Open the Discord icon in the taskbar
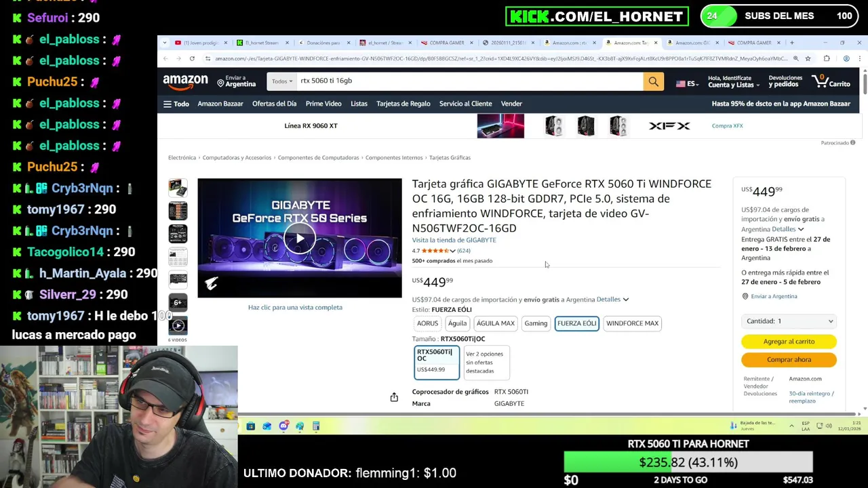Screen dimensions: 868x488 click(x=283, y=426)
